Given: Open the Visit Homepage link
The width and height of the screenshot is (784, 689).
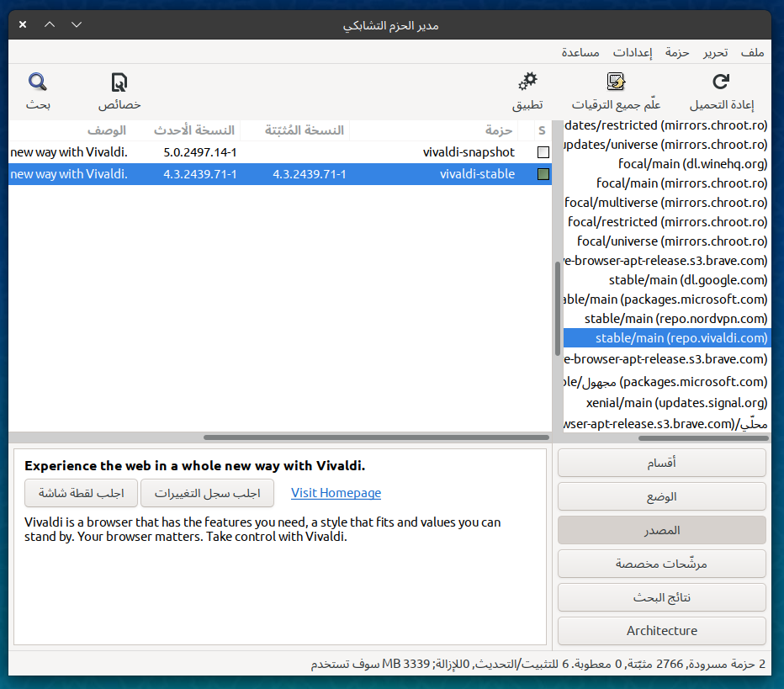Looking at the screenshot, I should coord(336,493).
